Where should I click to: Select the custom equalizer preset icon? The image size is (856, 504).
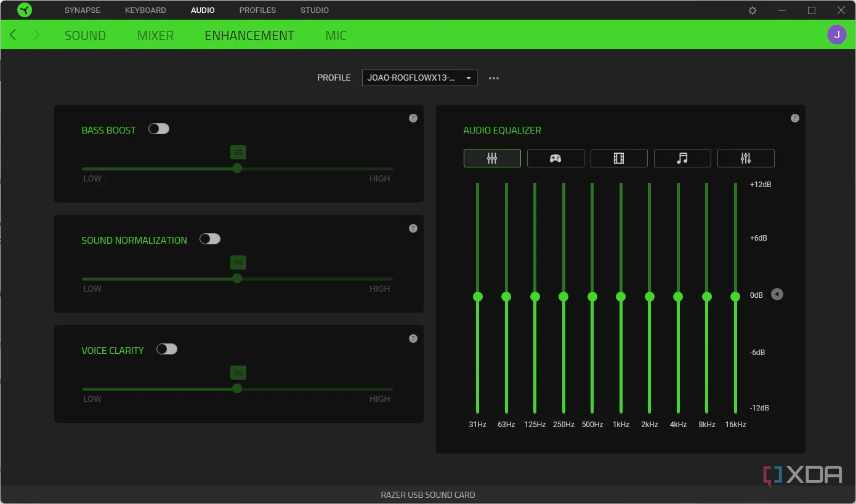pyautogui.click(x=745, y=158)
